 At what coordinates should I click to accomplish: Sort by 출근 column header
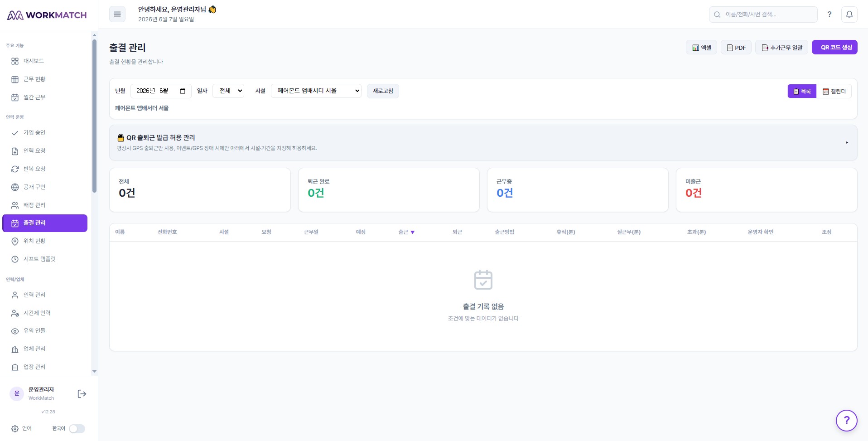406,232
